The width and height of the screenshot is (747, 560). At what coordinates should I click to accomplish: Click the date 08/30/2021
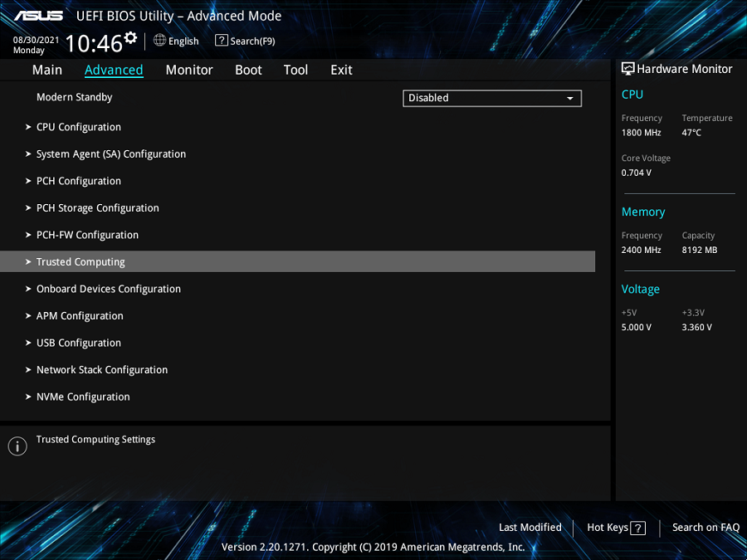click(37, 40)
